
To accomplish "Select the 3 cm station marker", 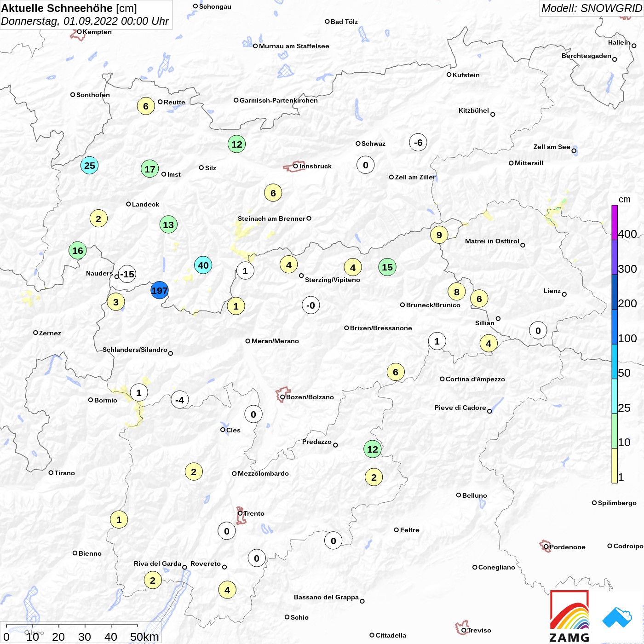I will pyautogui.click(x=116, y=302).
